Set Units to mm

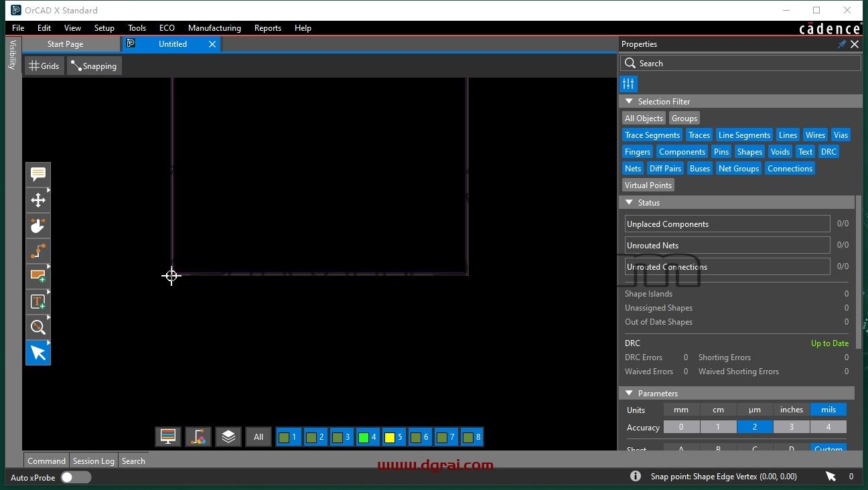pos(681,410)
